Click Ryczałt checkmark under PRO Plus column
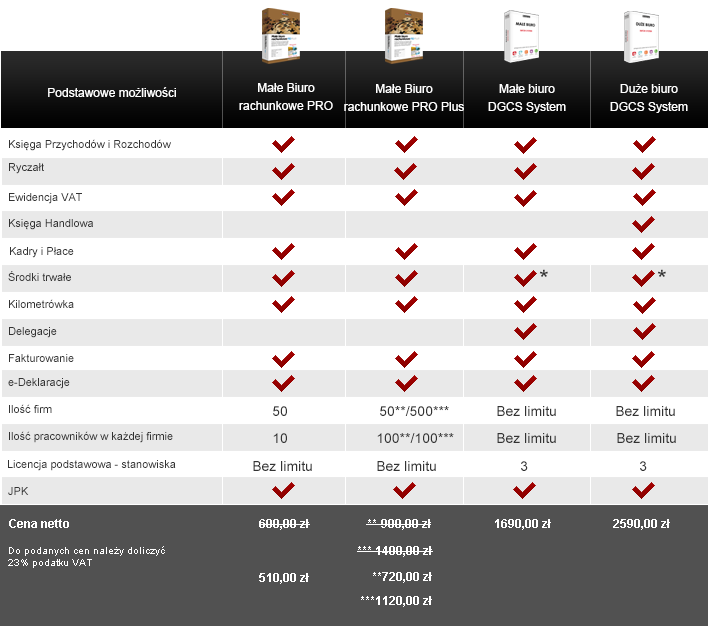Image resolution: width=708 pixels, height=626 pixels. [405, 172]
